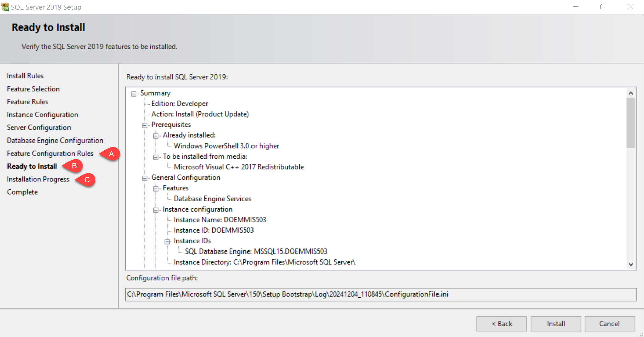
Task: Select the Prerequisites label
Action: (x=171, y=125)
